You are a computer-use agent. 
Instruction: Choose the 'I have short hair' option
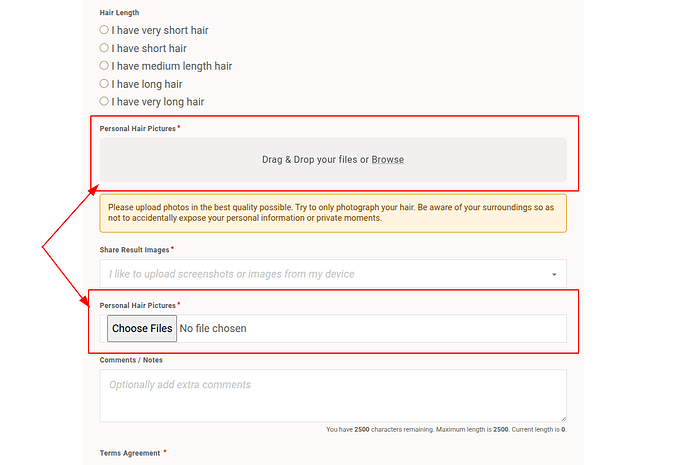point(104,48)
